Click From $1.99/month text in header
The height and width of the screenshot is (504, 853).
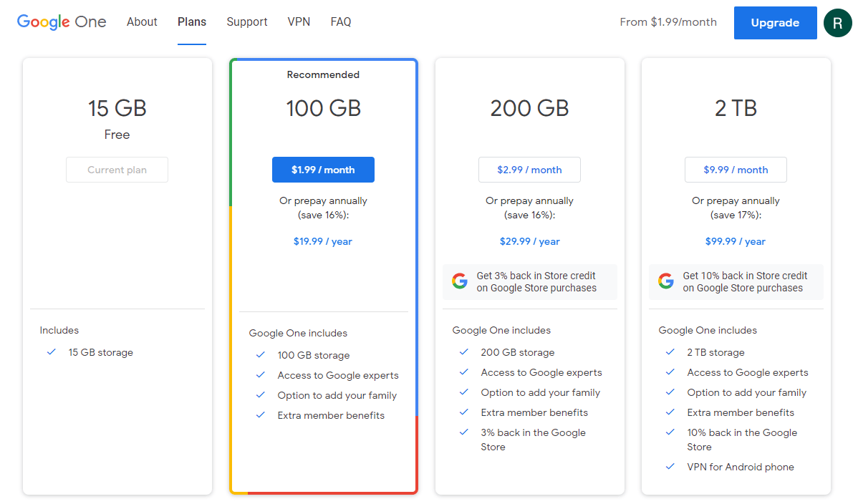668,21
